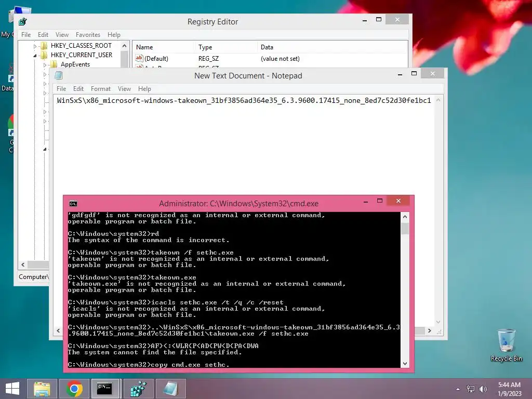
Task: Launch Google Chrome from the taskbar
Action: pos(74,389)
